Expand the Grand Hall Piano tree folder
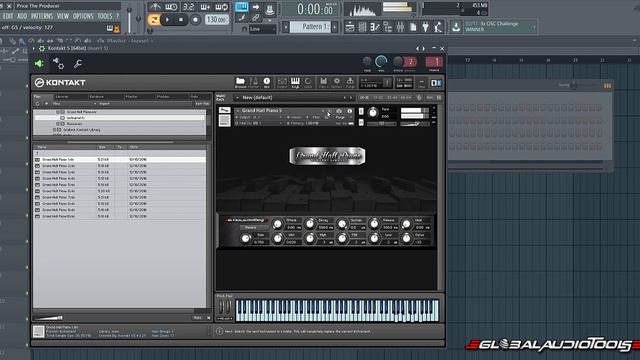The width and height of the screenshot is (640, 360). [x=58, y=112]
